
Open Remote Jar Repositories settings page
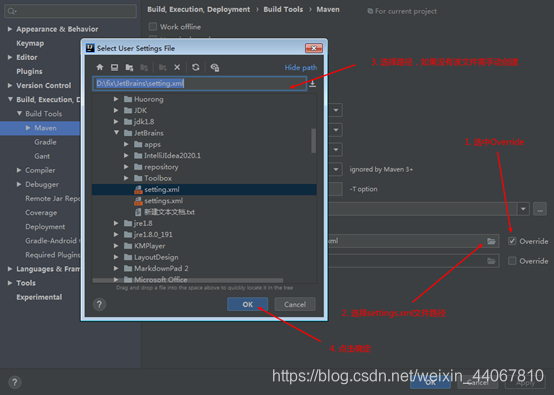coord(53,199)
